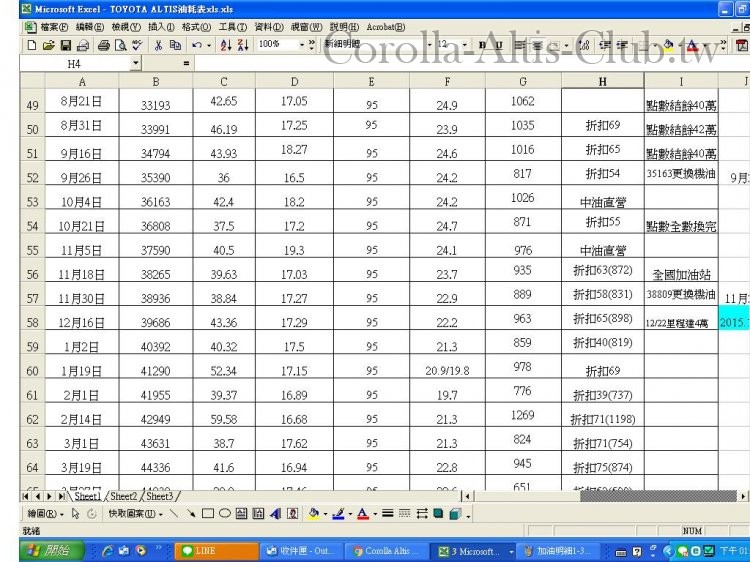Open the Acrobat PDF toolbar icon
The height and width of the screenshot is (562, 750).
pos(742,45)
